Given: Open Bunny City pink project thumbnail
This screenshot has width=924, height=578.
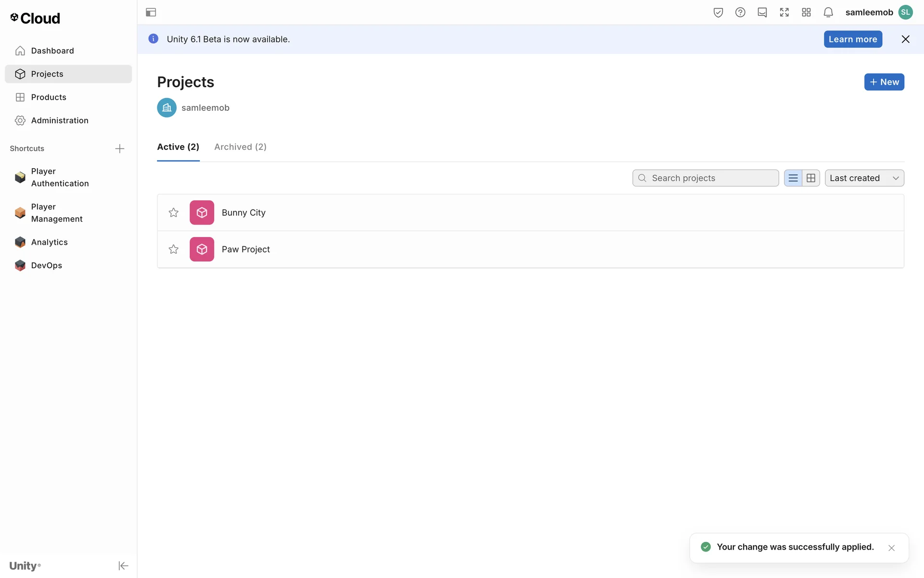Looking at the screenshot, I should (202, 212).
